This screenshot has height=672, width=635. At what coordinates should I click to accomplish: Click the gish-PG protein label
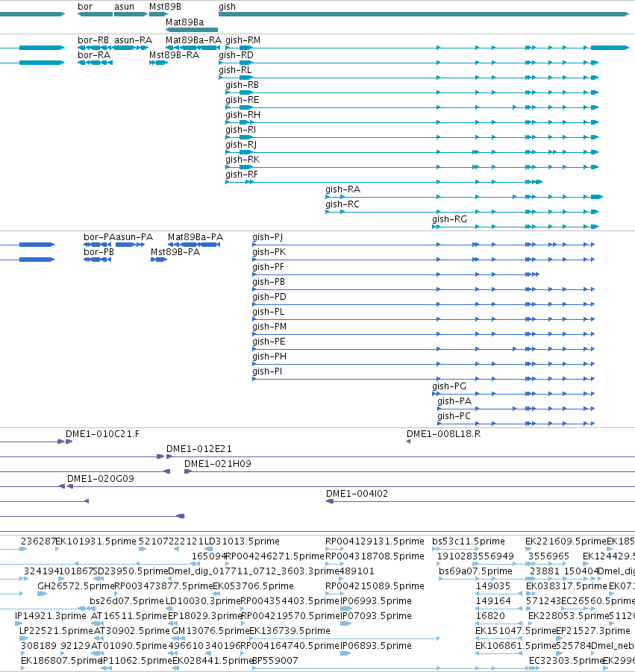point(449,386)
